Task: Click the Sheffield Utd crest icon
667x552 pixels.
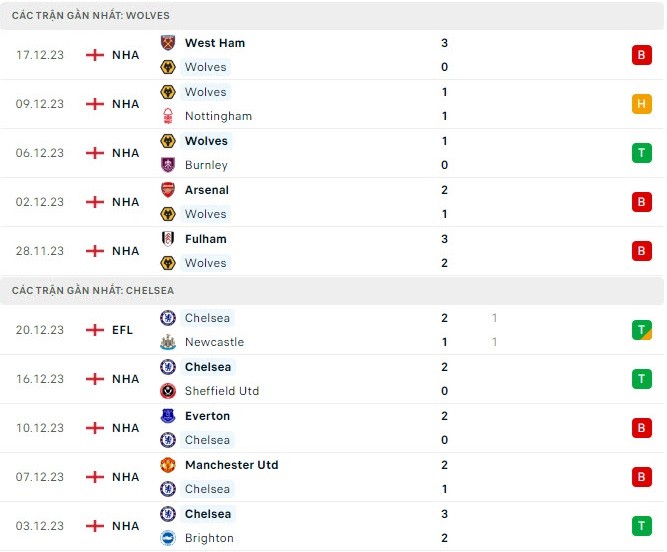Action: (167, 391)
